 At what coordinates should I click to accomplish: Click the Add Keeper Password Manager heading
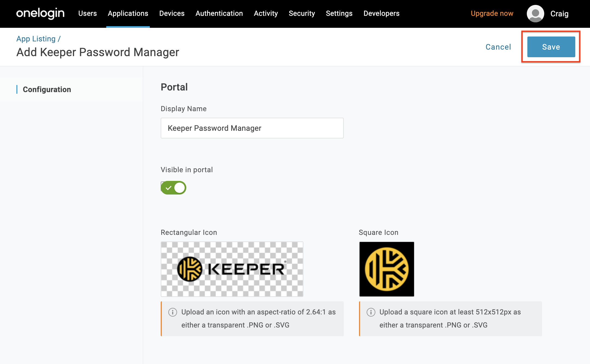(x=98, y=52)
